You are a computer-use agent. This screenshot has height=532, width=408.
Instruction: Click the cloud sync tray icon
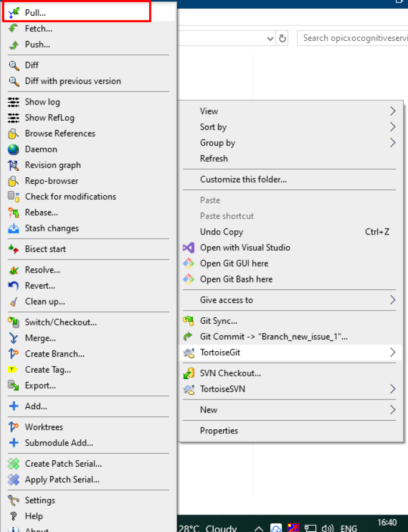tap(276, 528)
